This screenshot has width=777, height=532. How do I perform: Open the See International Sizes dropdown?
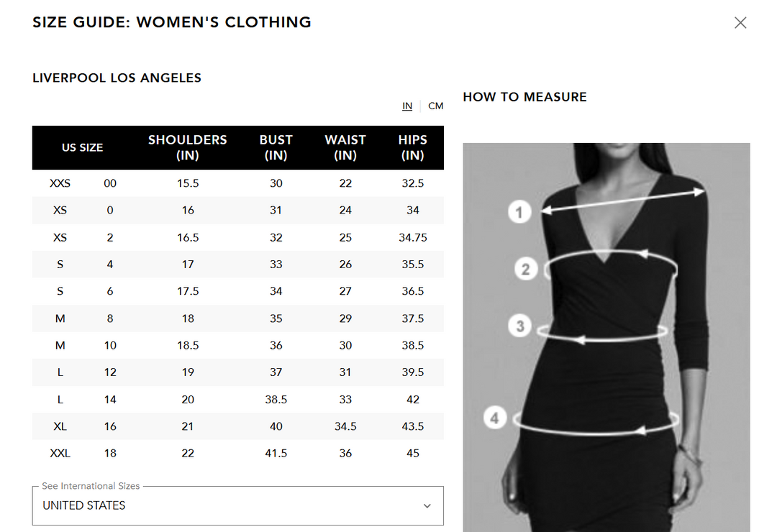click(237, 505)
